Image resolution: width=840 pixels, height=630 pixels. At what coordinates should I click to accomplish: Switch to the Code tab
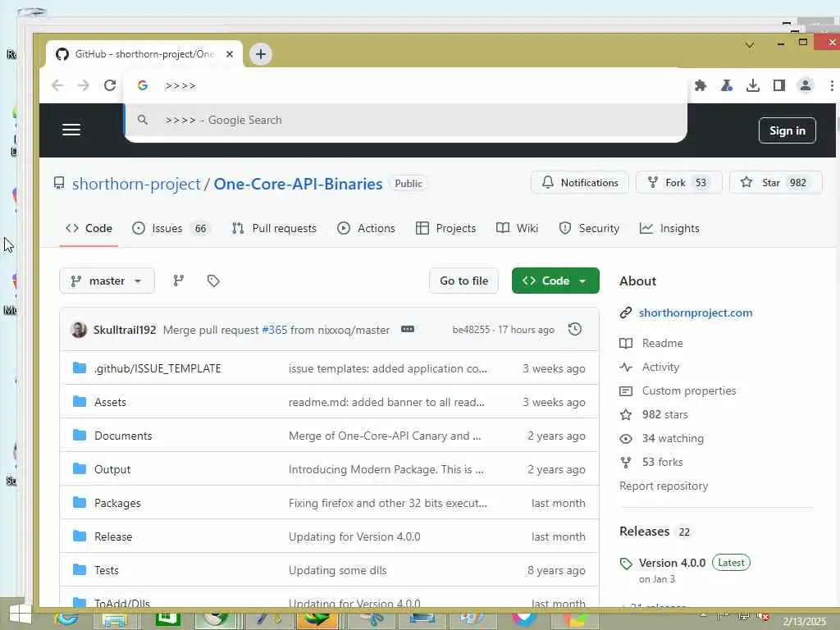pos(89,228)
